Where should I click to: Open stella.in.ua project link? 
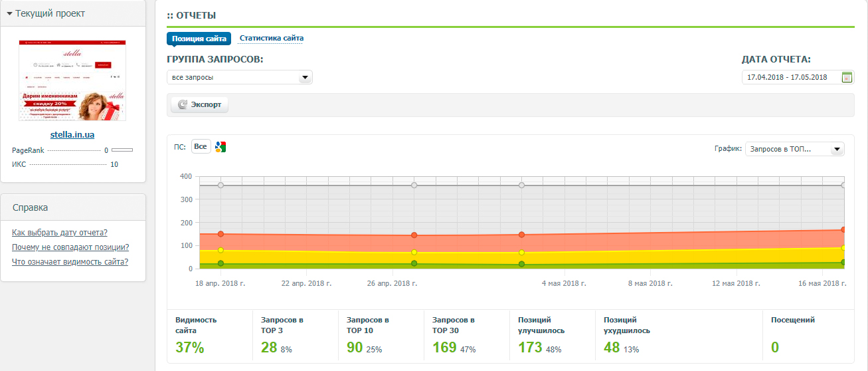(x=72, y=134)
